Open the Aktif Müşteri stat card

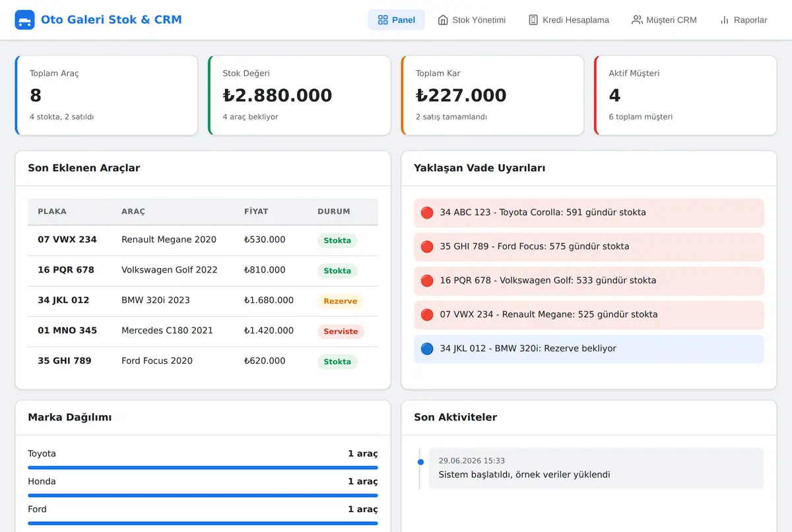pyautogui.click(x=686, y=95)
